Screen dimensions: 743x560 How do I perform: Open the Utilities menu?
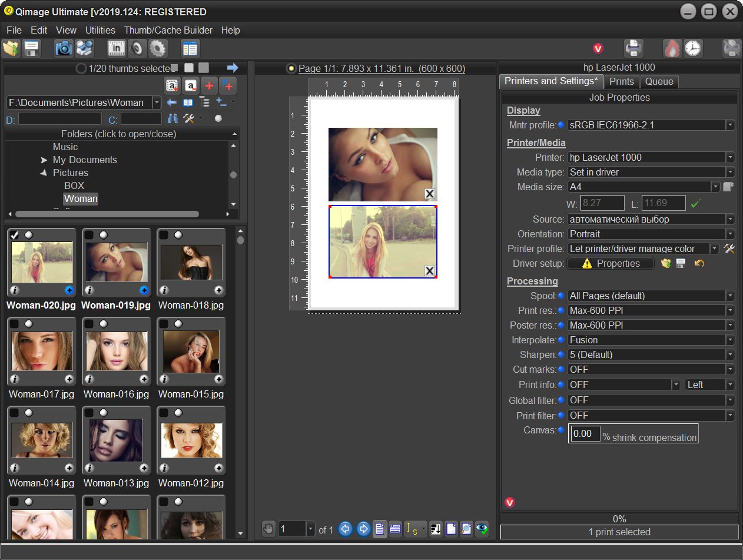(100, 30)
